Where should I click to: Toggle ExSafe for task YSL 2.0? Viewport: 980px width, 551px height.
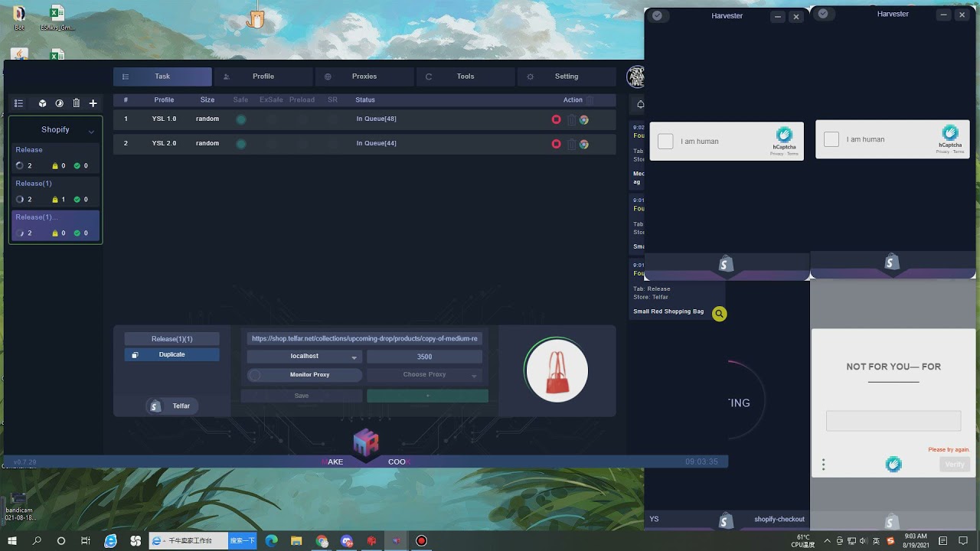pyautogui.click(x=271, y=144)
